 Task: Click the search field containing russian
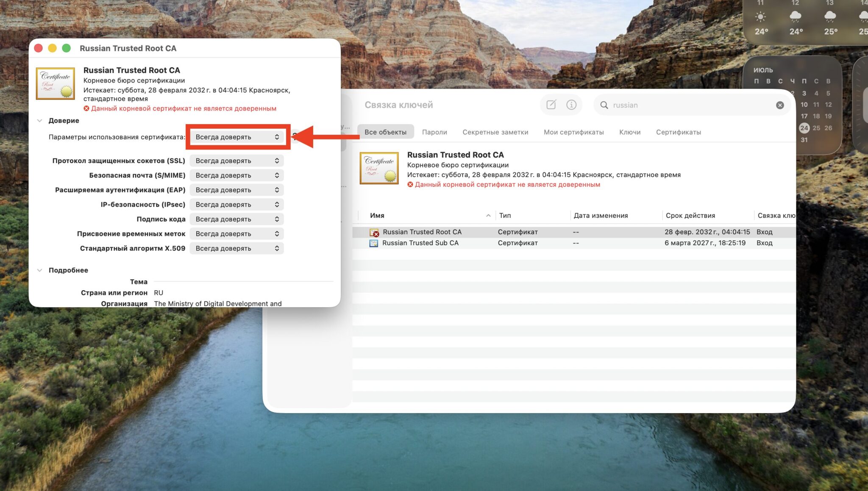point(692,105)
